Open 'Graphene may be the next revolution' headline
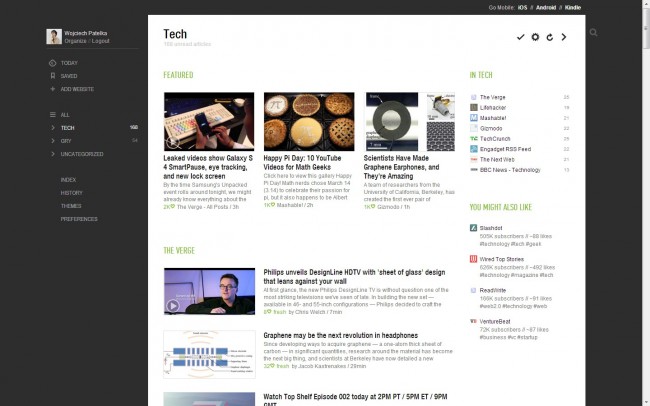The image size is (650, 406). 341,335
